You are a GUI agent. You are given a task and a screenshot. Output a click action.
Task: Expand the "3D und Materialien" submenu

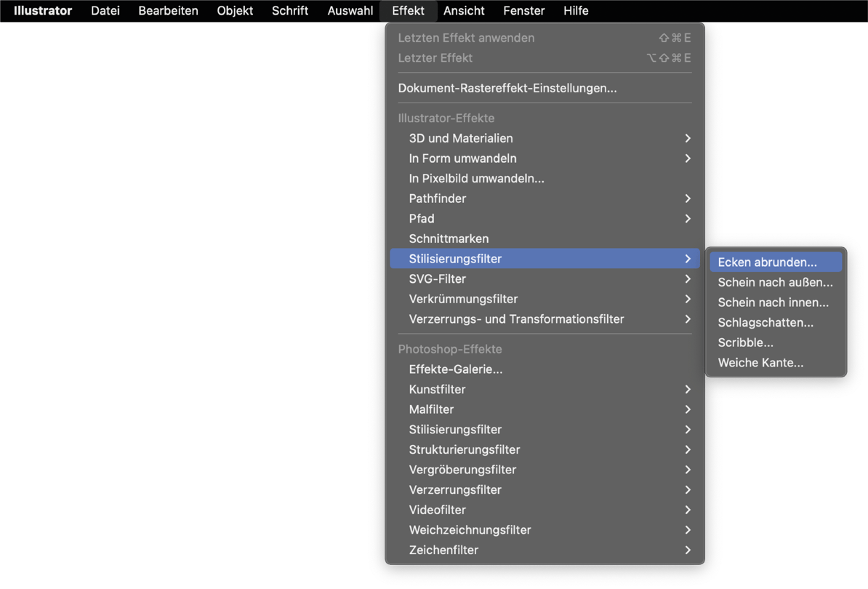point(459,138)
